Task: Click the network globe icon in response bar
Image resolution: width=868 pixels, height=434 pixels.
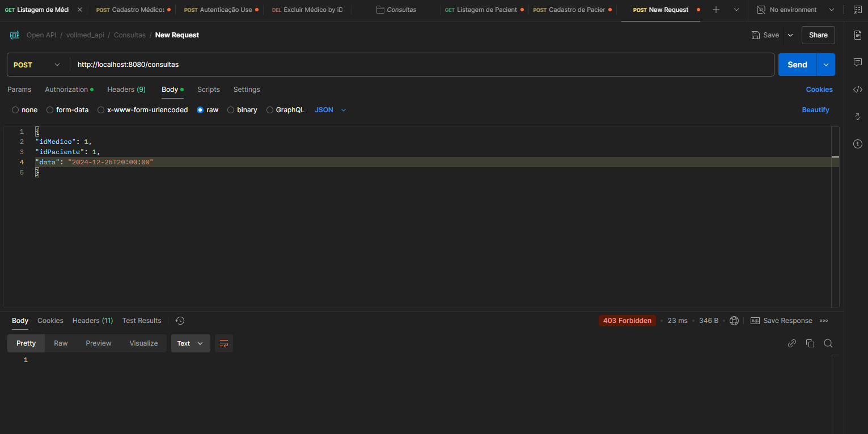Action: [x=734, y=321]
